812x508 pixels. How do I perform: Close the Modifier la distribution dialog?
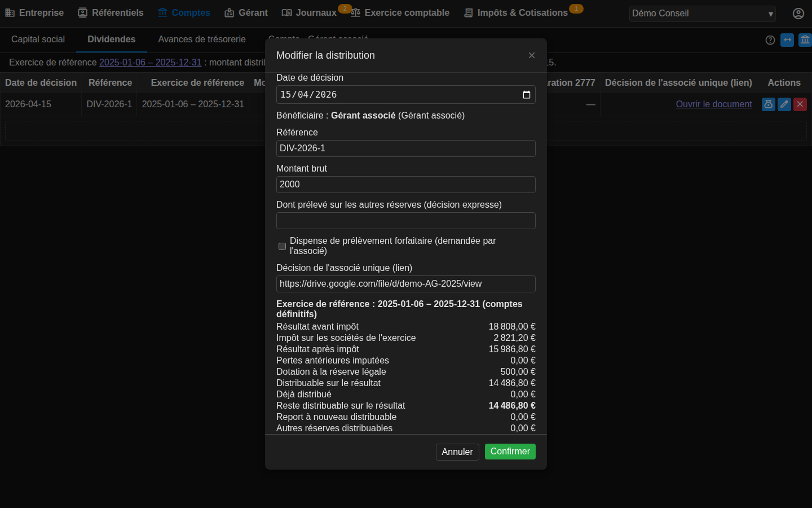pyautogui.click(x=532, y=55)
